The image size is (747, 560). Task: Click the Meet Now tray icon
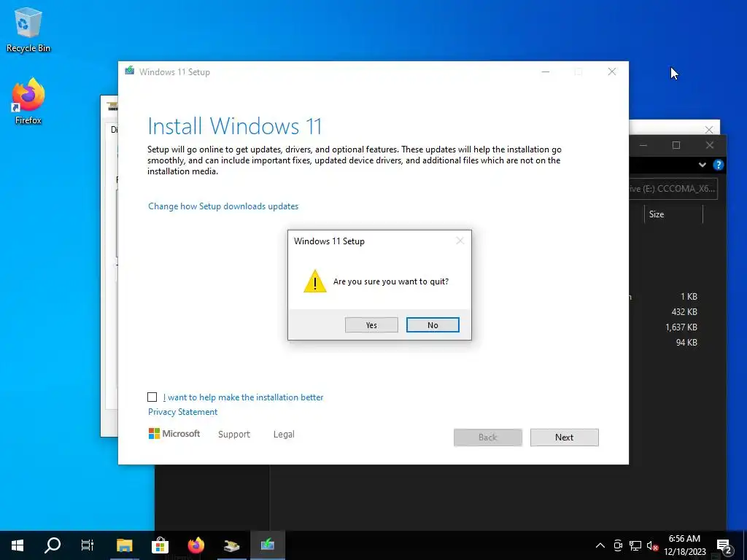(618, 545)
